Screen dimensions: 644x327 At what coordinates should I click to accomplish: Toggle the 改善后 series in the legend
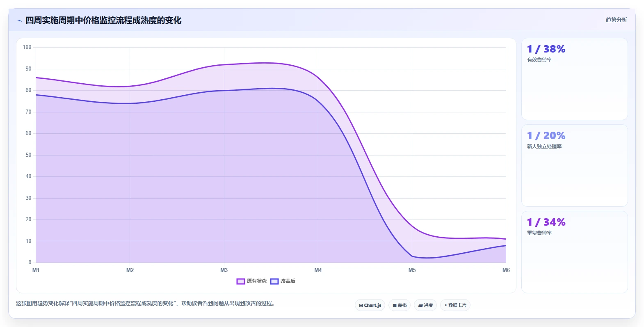(283, 281)
